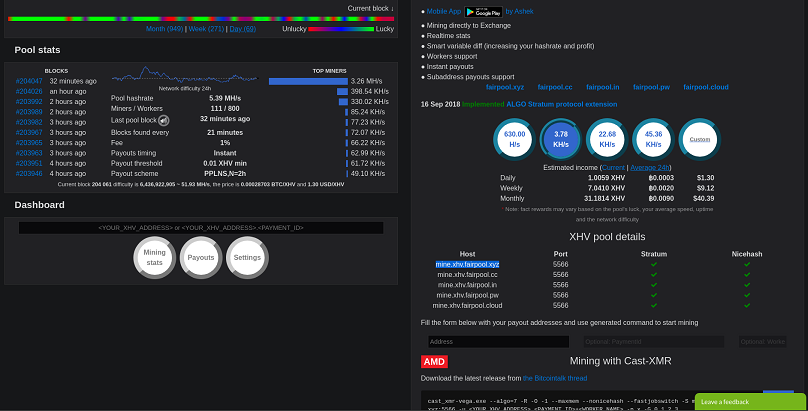Click the Optional PaymentId input field
Image resolution: width=808 pixels, height=411 pixels.
pyautogui.click(x=653, y=341)
